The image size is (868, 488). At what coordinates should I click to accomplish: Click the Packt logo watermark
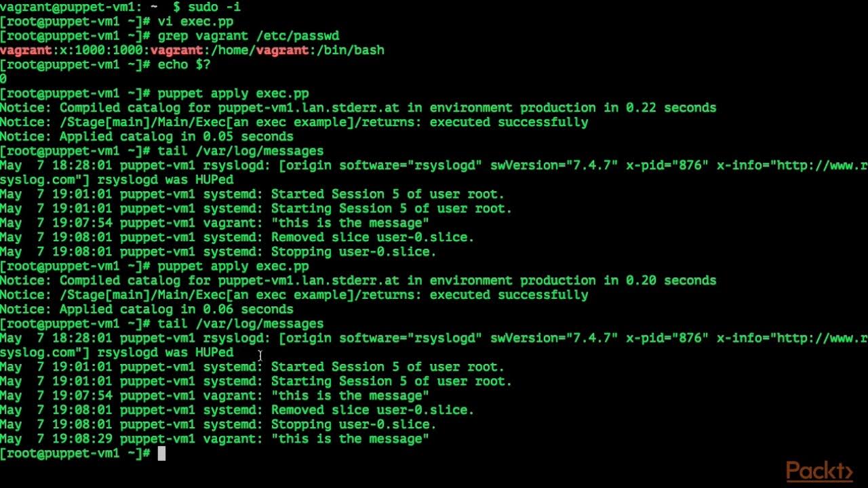tap(818, 471)
